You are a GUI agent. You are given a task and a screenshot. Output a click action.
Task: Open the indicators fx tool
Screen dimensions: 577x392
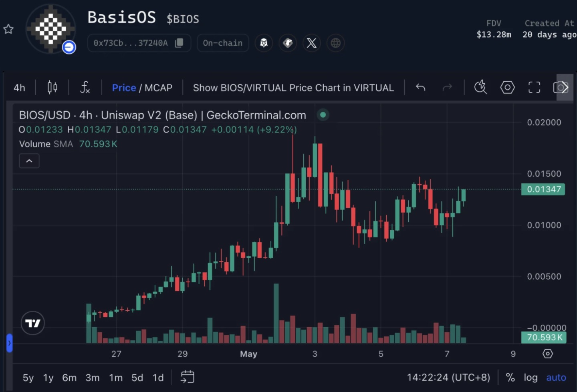85,87
